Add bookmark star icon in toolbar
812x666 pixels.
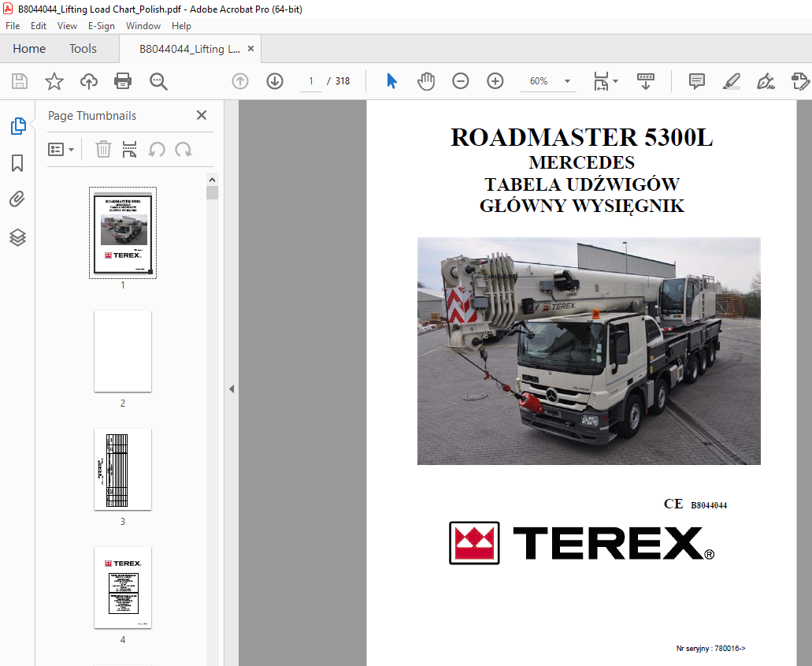[x=54, y=81]
